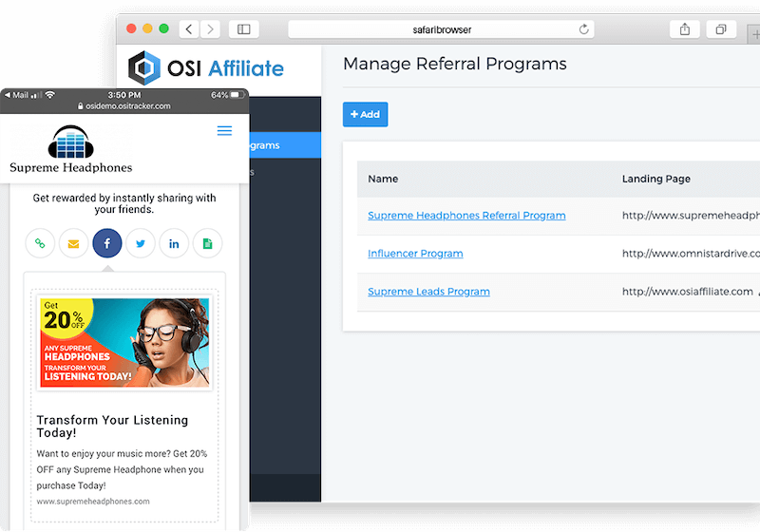Screen dimensions: 760x532
Task: Click the green document share icon
Action: pos(207,243)
